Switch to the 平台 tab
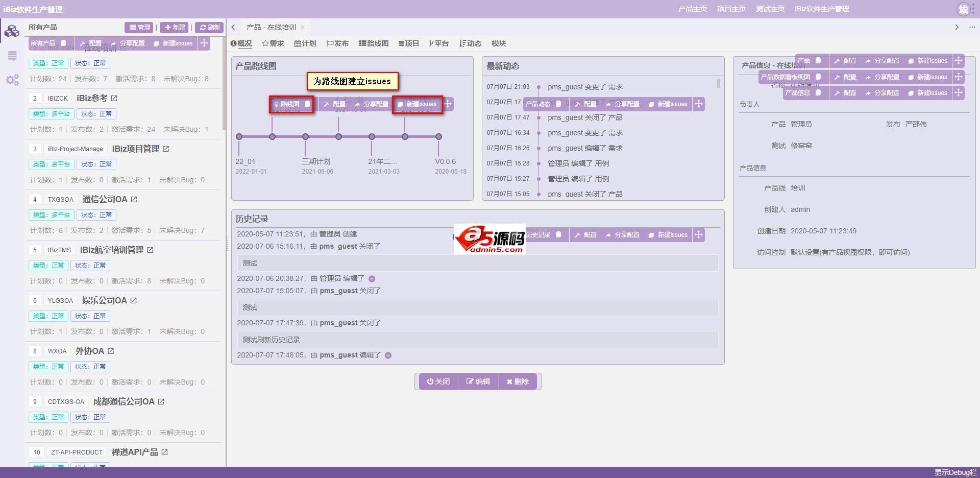Image resolution: width=980 pixels, height=478 pixels. pos(439,43)
